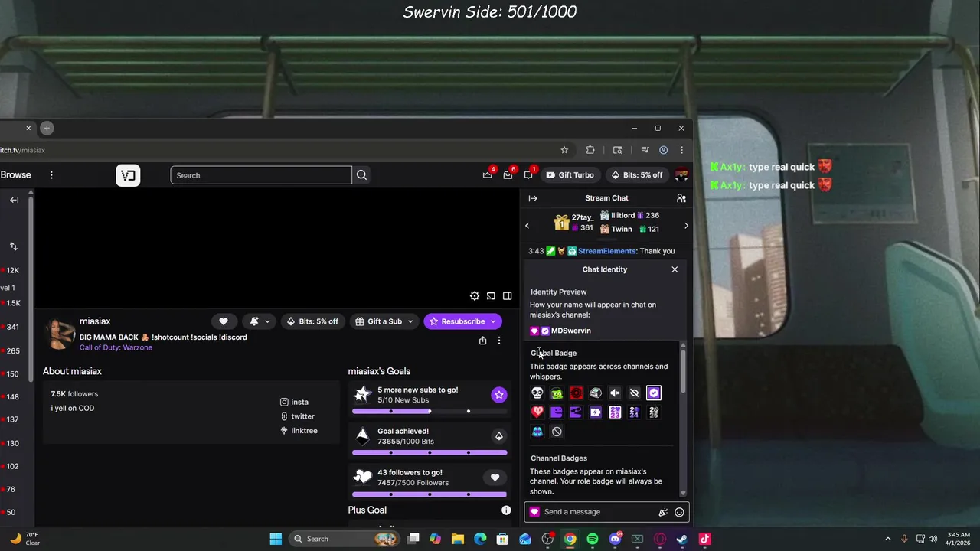Show hidden system tray icons

click(x=888, y=539)
